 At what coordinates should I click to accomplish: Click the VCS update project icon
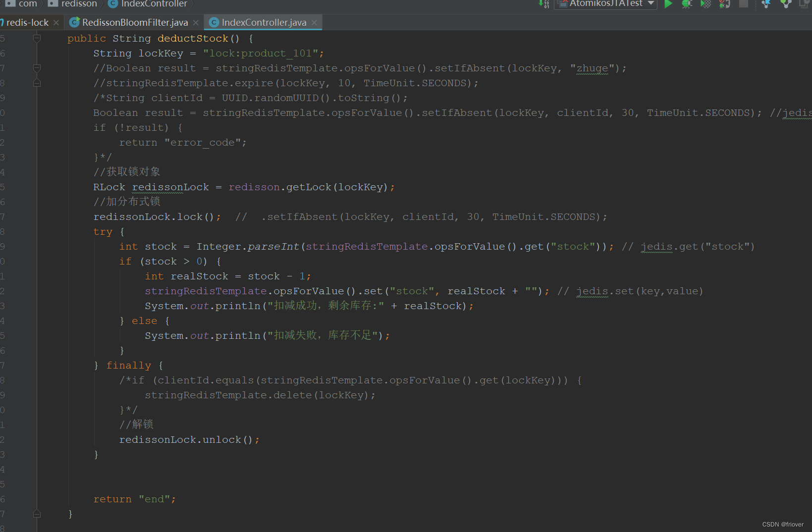point(766,4)
